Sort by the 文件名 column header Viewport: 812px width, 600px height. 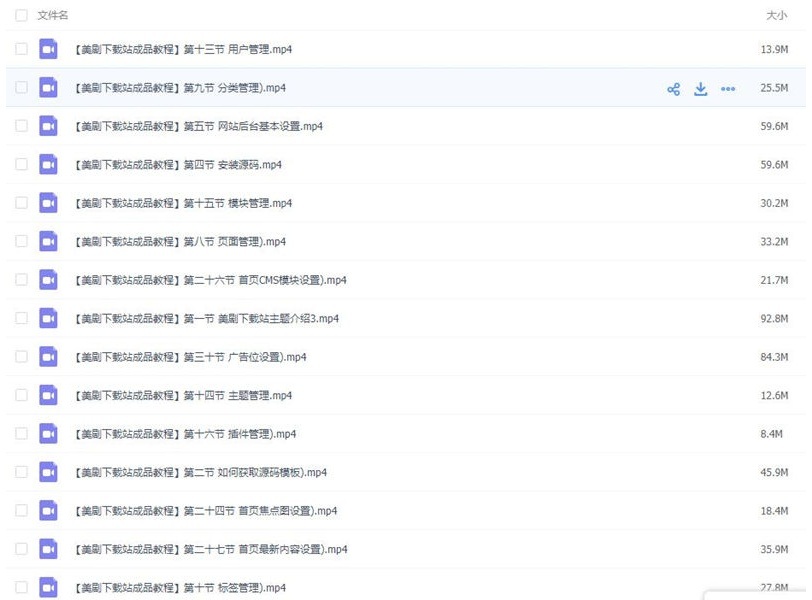click(53, 16)
